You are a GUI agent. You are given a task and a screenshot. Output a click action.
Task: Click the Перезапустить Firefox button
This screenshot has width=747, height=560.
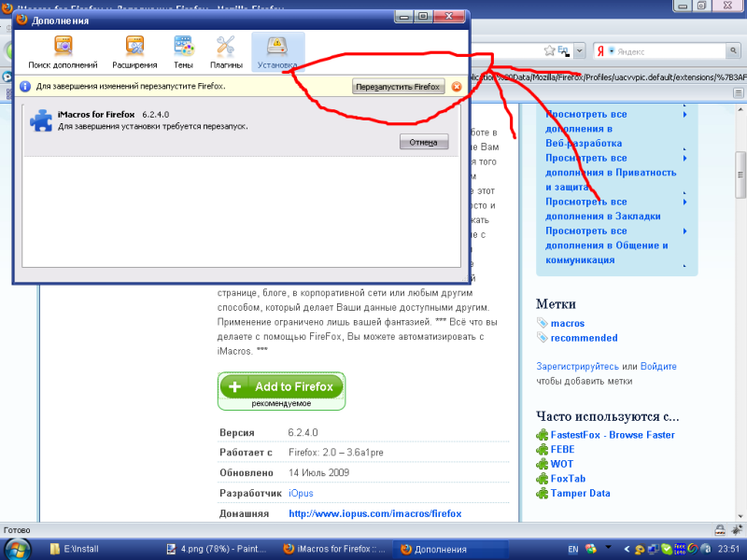pyautogui.click(x=399, y=87)
